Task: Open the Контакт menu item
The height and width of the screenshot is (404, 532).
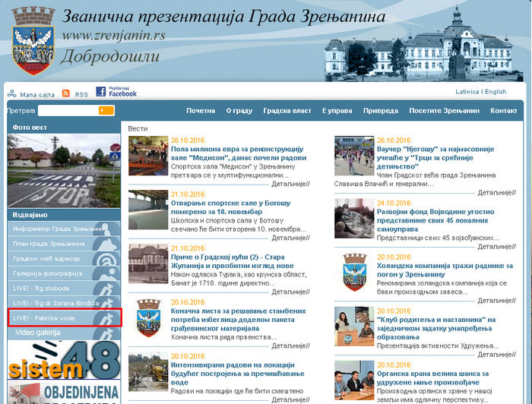Action: 503,110
